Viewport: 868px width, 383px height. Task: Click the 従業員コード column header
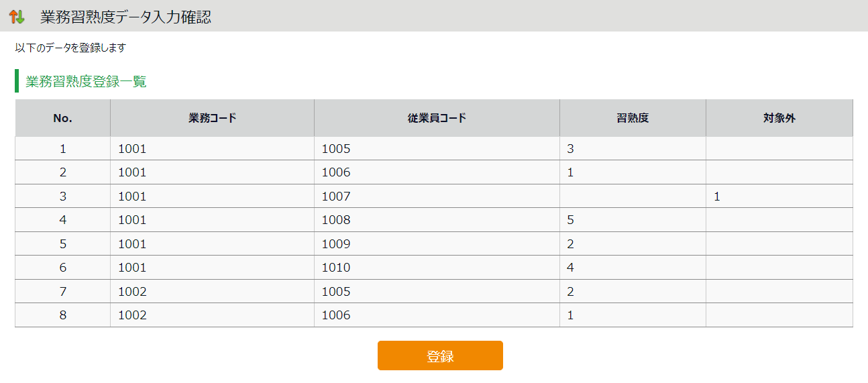437,118
